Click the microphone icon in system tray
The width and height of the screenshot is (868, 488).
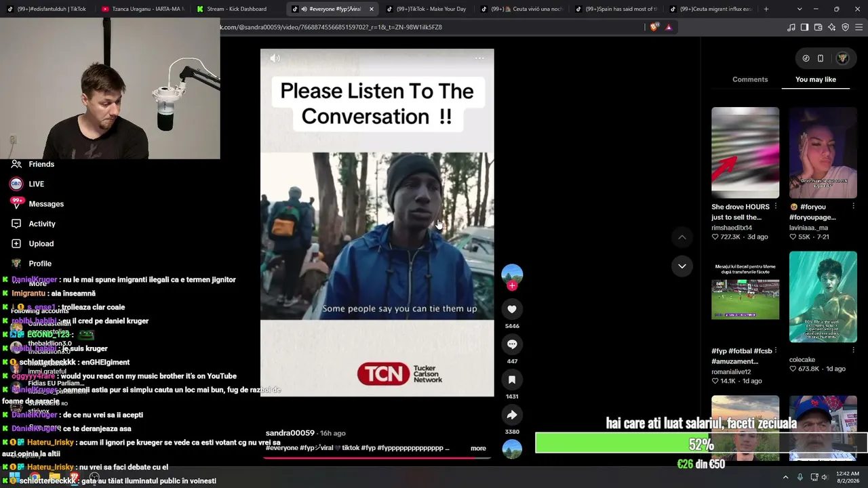coord(800,477)
